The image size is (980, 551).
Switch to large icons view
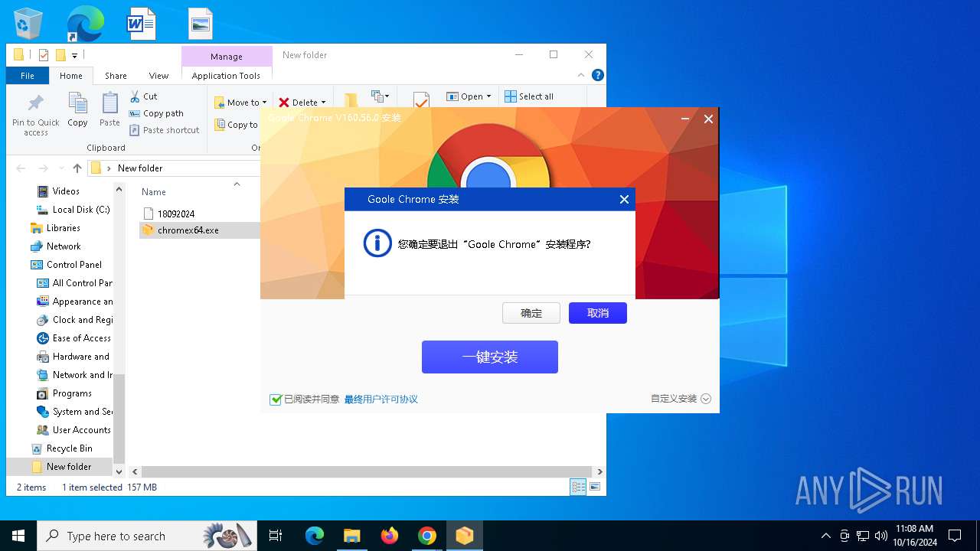click(x=595, y=487)
